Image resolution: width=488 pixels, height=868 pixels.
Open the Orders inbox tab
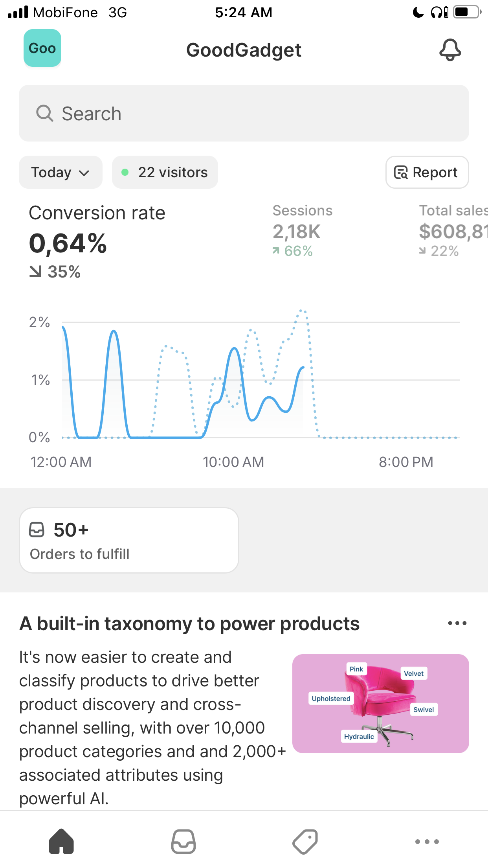[183, 841]
